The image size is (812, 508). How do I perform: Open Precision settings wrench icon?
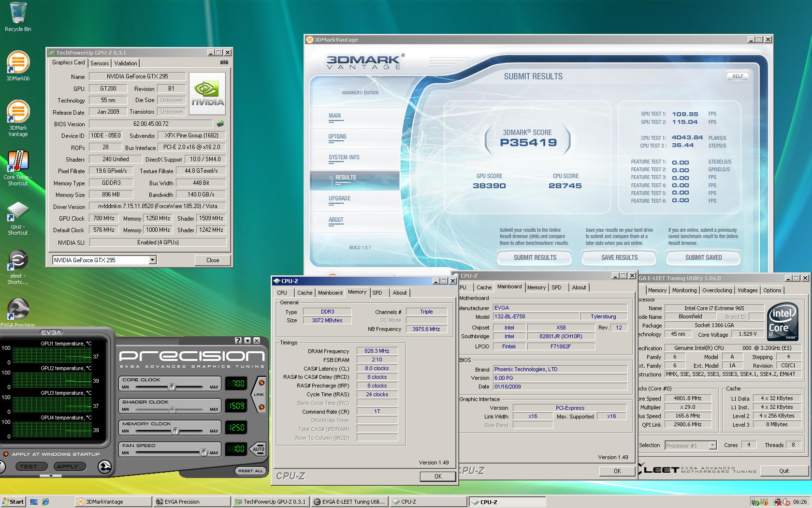tap(104, 466)
